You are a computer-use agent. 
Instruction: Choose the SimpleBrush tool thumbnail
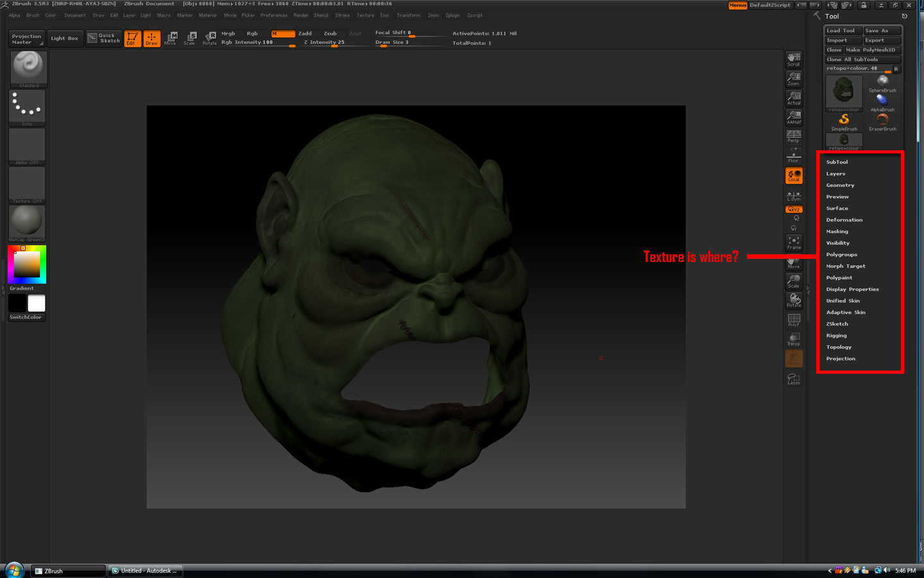[x=844, y=121]
